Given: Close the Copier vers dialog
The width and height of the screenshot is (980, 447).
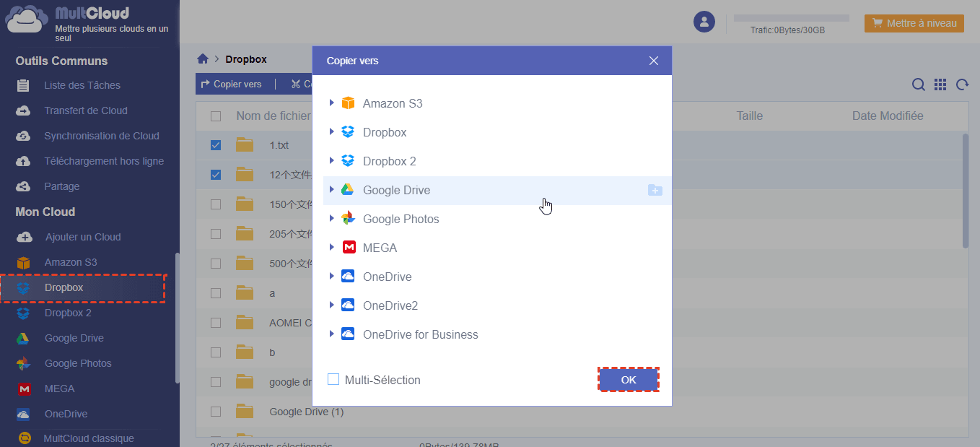Looking at the screenshot, I should tap(654, 61).
